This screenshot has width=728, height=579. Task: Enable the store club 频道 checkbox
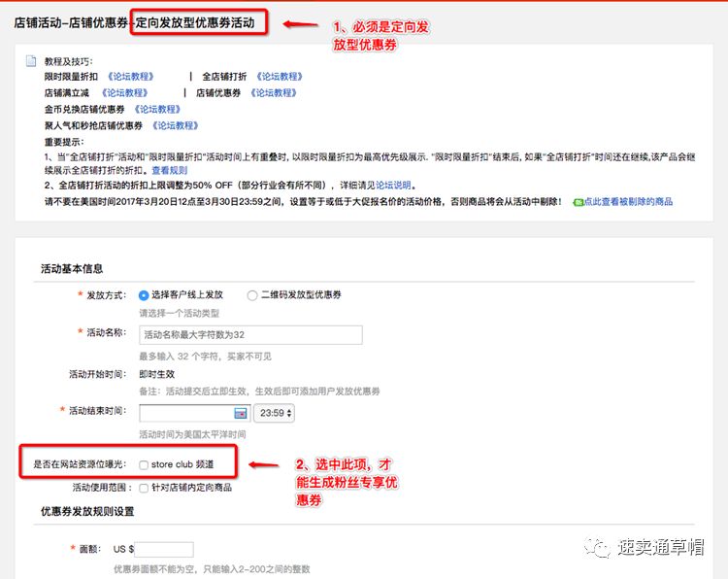click(x=144, y=464)
